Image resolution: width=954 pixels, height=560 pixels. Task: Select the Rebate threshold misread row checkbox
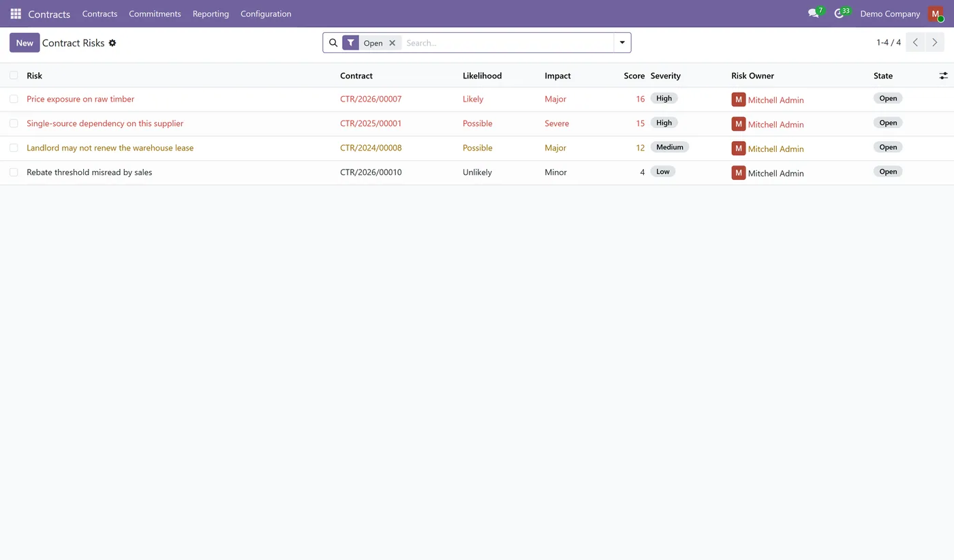(14, 172)
